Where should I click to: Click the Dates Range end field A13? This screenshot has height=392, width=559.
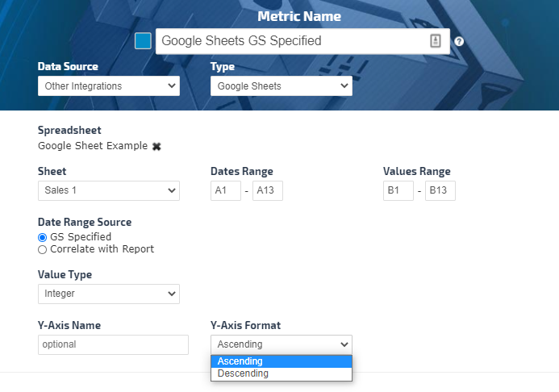click(x=267, y=191)
